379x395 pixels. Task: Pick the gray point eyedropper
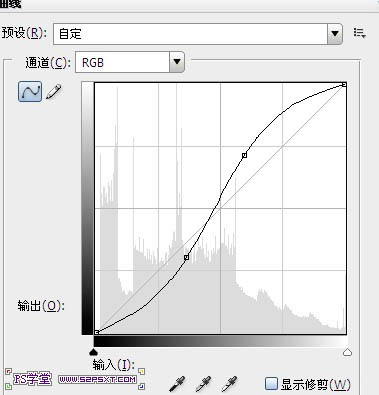point(203,384)
